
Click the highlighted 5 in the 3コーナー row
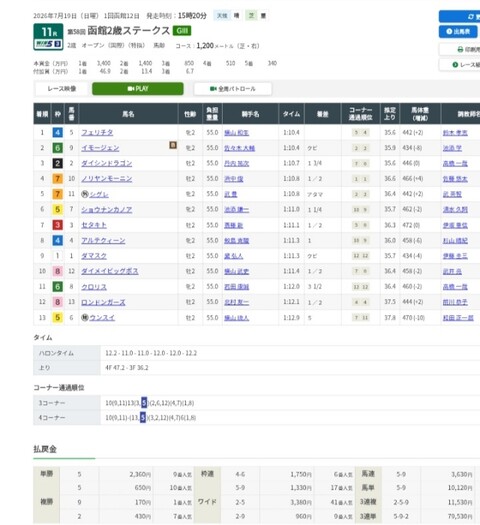[x=144, y=403]
